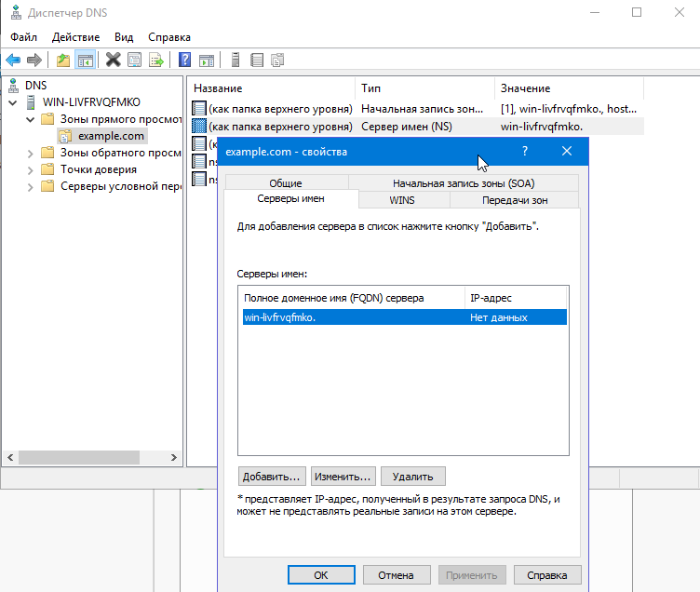Click the Начальная запись зон... type cell

[x=423, y=109]
